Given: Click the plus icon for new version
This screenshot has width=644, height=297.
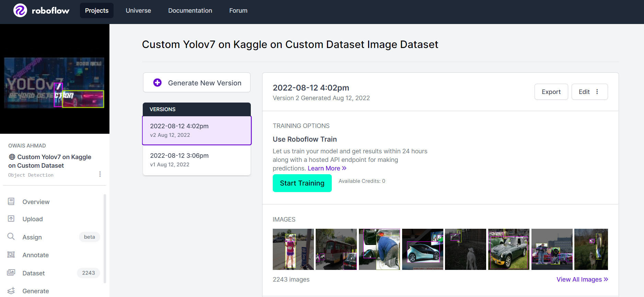Looking at the screenshot, I should [157, 83].
